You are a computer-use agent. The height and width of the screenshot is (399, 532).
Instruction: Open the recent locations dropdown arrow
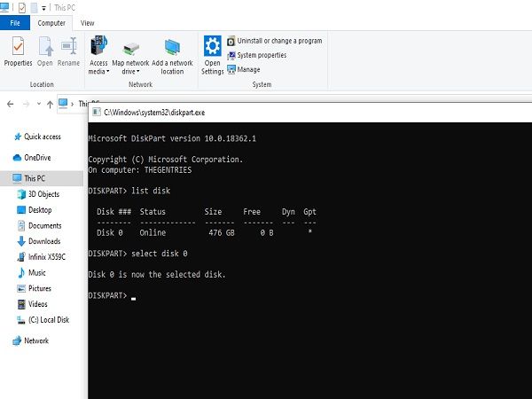click(x=39, y=104)
